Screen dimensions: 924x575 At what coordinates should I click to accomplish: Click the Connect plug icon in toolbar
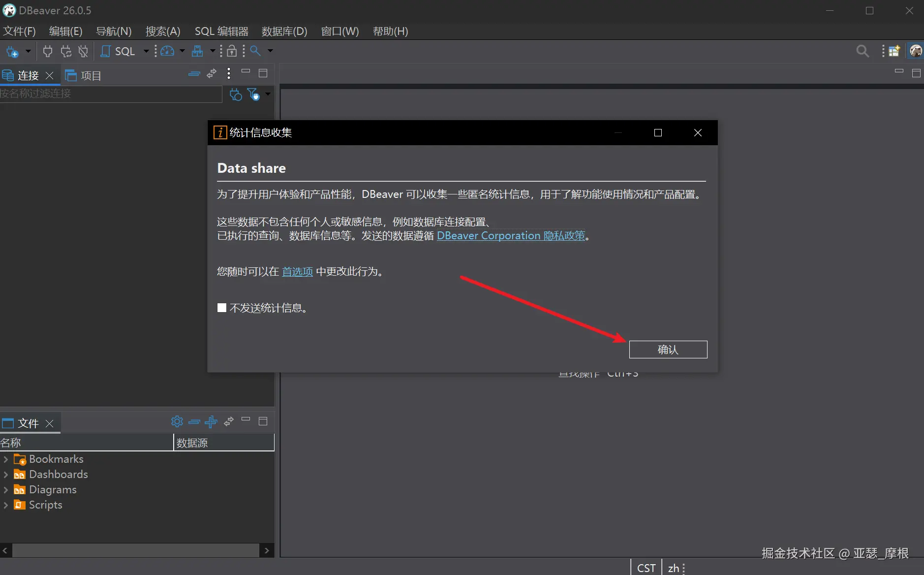coord(48,51)
